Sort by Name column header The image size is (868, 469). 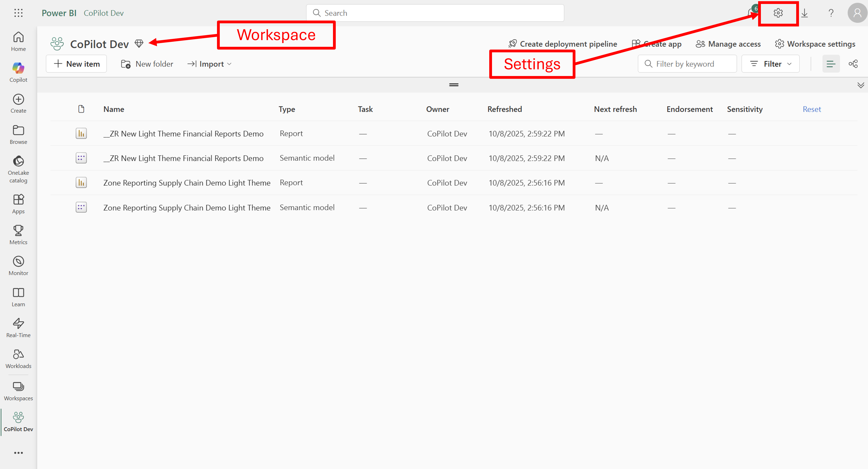click(x=114, y=109)
